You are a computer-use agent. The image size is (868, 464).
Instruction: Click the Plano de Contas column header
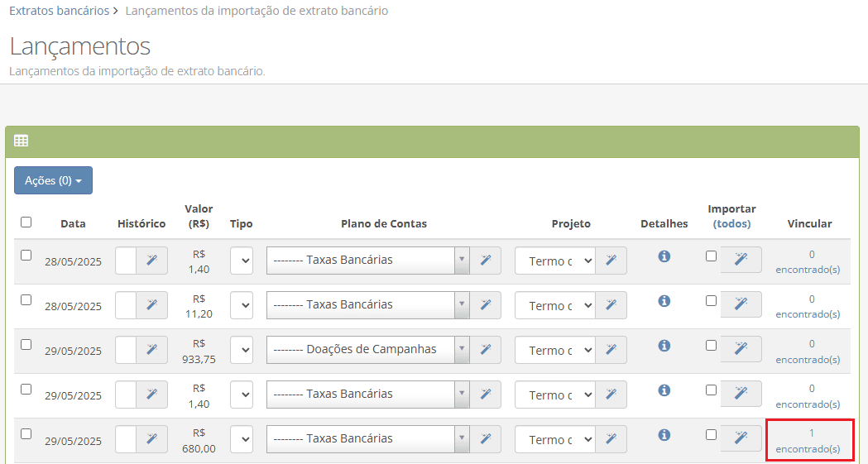tap(384, 223)
